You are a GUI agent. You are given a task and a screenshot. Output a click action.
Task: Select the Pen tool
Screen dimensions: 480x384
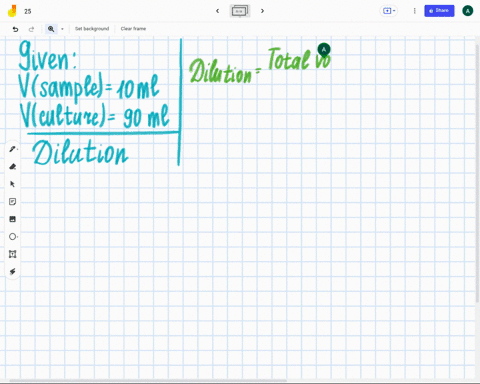click(x=13, y=149)
